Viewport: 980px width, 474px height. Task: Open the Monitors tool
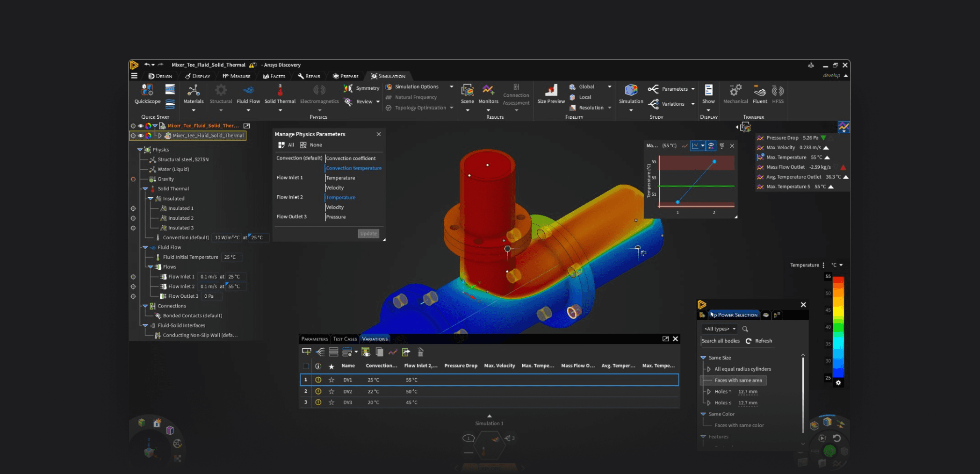488,94
